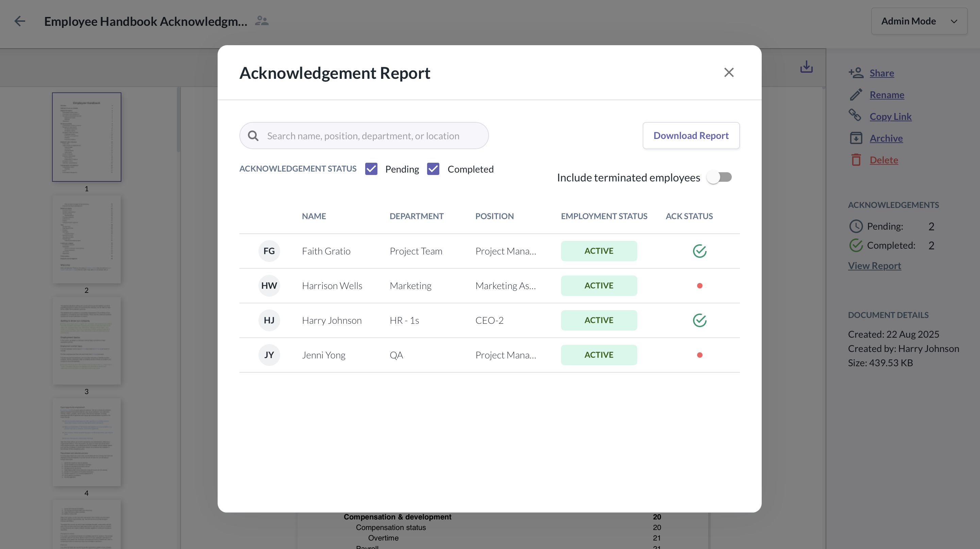The width and height of the screenshot is (980, 549).
Task: Close the Acknowledgement Report dialog
Action: point(728,72)
